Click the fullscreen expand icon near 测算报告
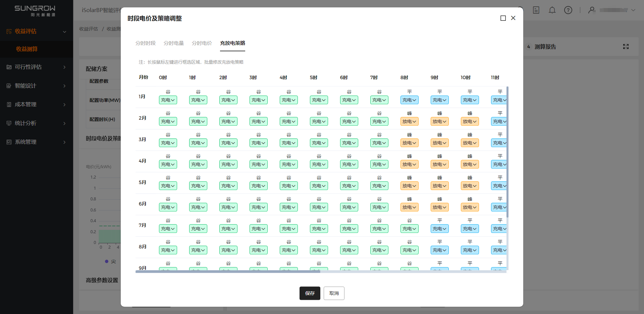 coord(626,47)
